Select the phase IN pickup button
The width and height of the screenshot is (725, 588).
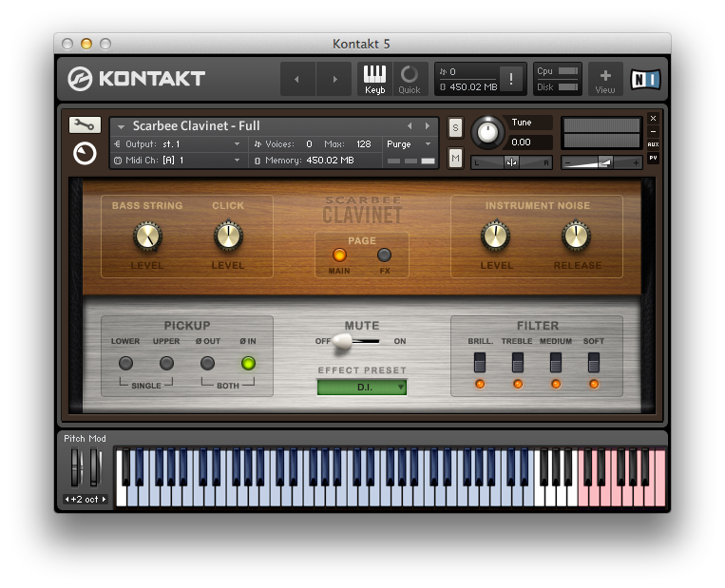click(248, 363)
